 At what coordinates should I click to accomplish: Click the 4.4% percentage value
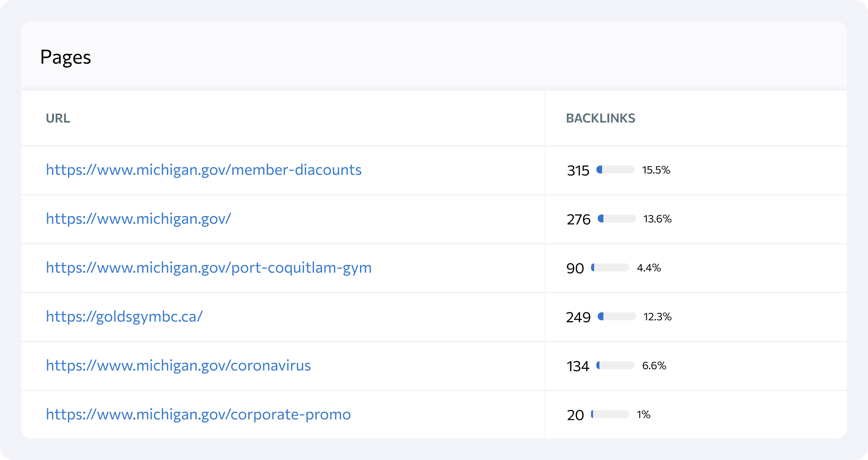pos(649,268)
